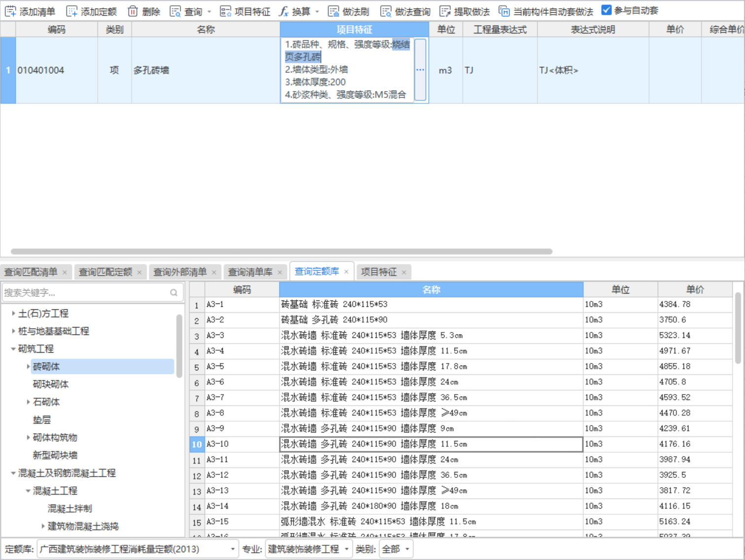Open the 专业 combo box
The height and width of the screenshot is (560, 745).
point(309,549)
